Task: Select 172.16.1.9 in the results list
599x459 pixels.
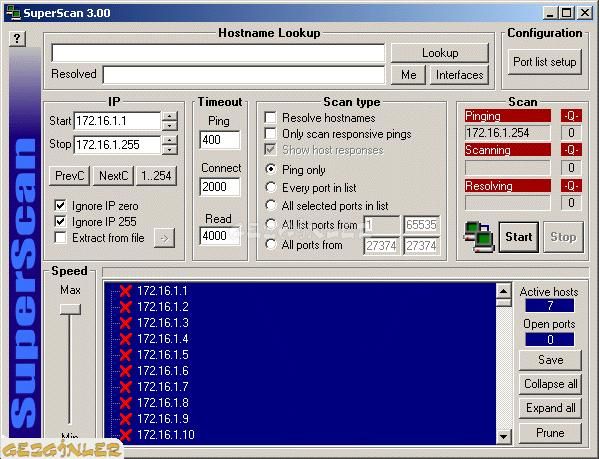Action: [163, 419]
